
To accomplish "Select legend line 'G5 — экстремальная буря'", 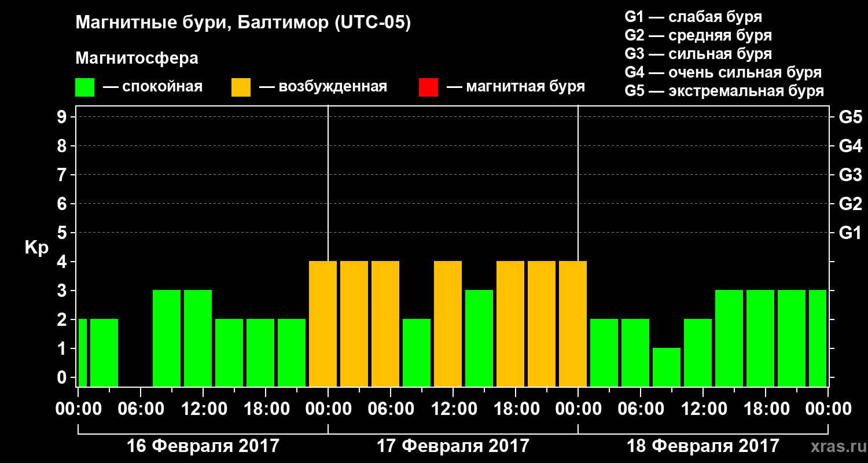I will tap(724, 91).
